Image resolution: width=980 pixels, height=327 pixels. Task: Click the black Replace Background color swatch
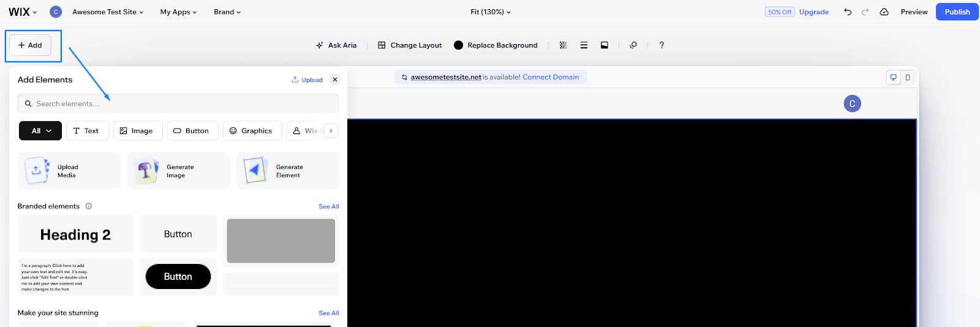458,45
